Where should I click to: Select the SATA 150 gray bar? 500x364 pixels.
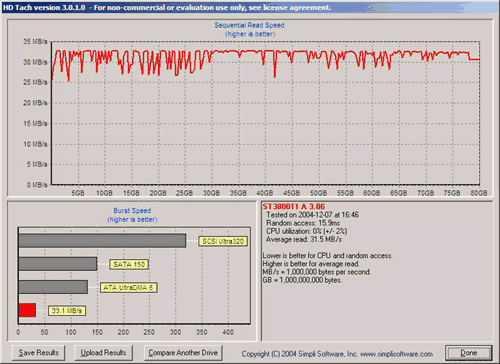[x=58, y=264]
